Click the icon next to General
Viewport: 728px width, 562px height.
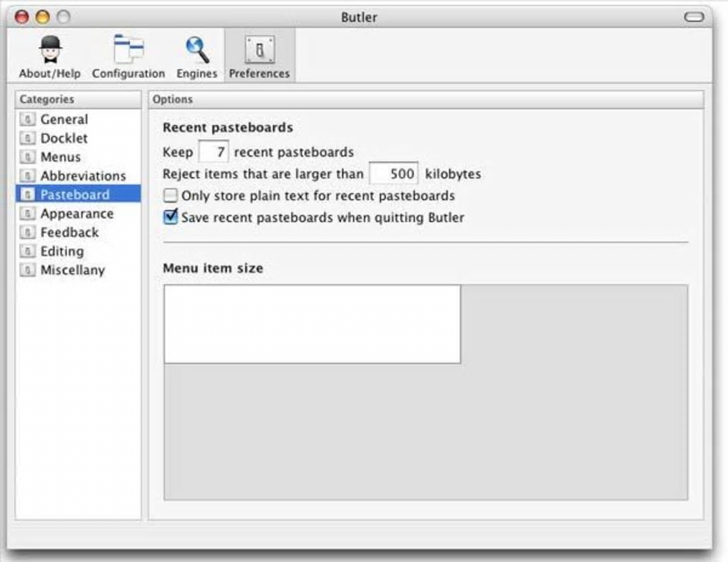[x=27, y=119]
